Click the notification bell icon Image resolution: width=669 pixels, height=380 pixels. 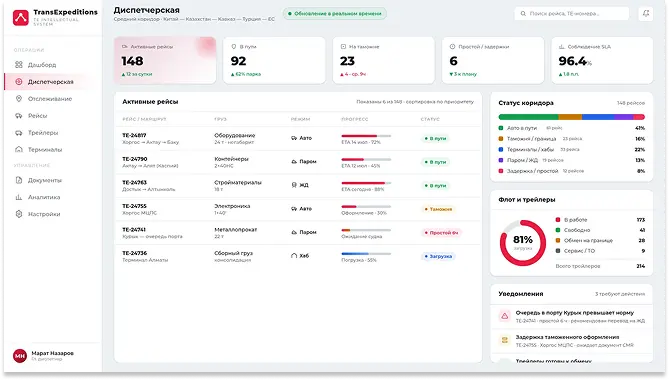[x=646, y=14]
